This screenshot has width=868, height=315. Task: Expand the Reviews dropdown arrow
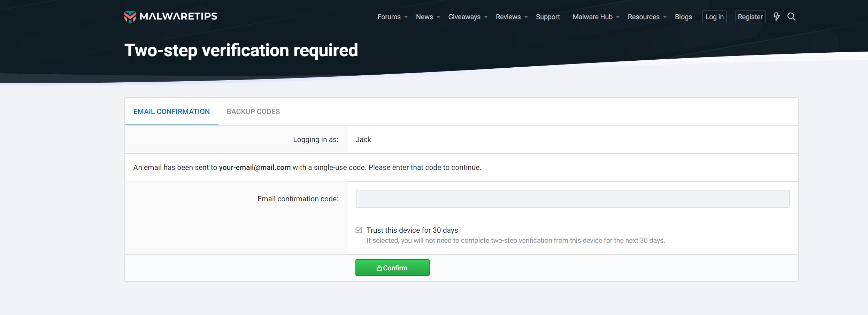[x=526, y=17]
